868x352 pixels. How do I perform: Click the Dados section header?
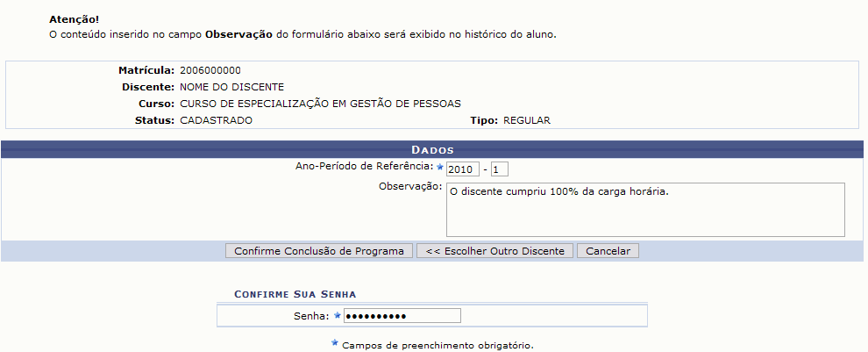tap(433, 150)
